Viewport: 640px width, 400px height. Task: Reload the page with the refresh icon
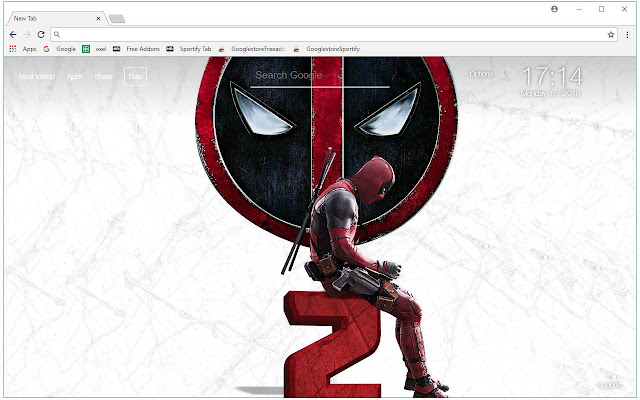pos(41,35)
